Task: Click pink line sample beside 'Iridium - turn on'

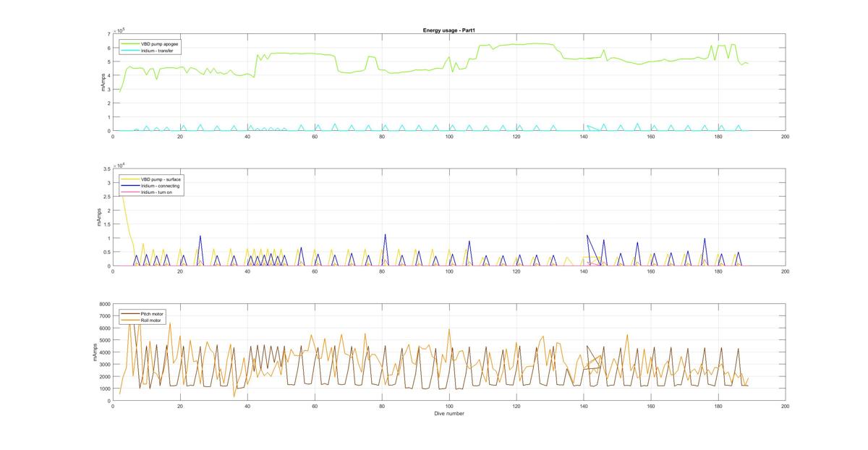Action: coord(130,191)
